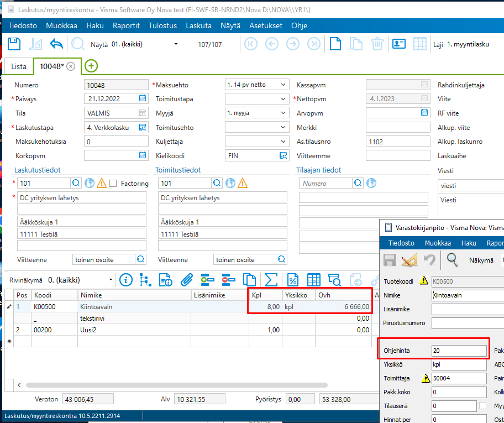The height and width of the screenshot is (423, 504).
Task: Click the percent discount icon
Action: click(292, 280)
